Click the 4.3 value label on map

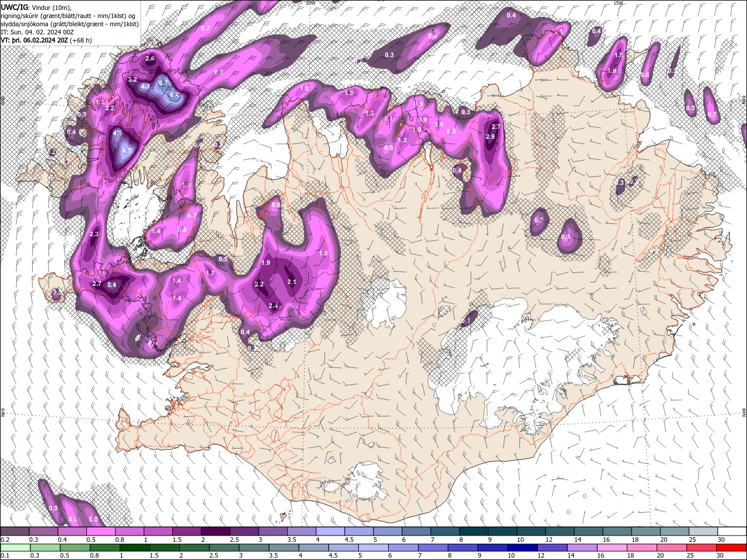[x=145, y=86]
